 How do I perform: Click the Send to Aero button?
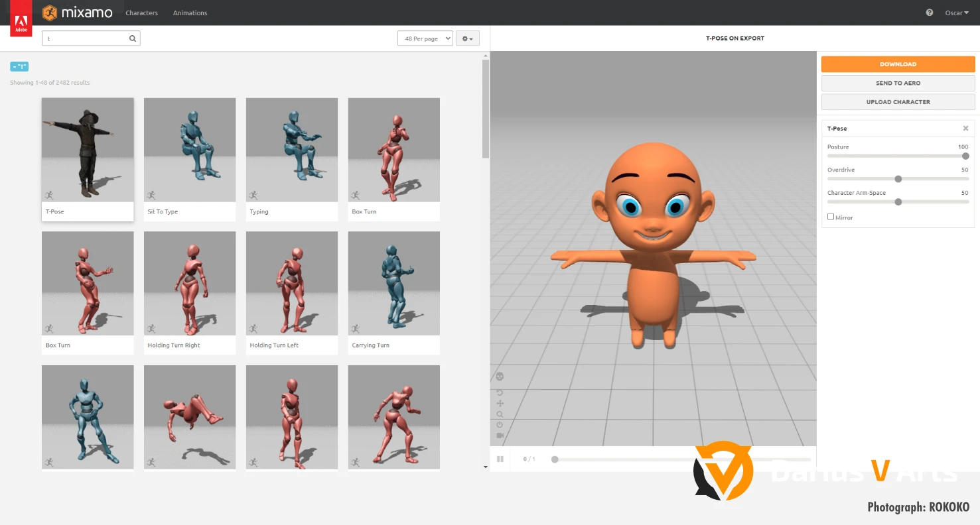pos(898,83)
